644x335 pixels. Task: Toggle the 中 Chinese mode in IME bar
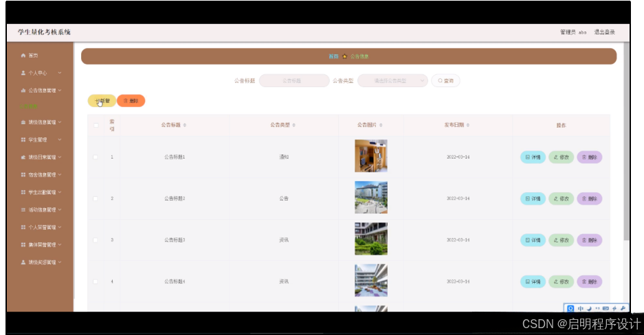(x=580, y=308)
